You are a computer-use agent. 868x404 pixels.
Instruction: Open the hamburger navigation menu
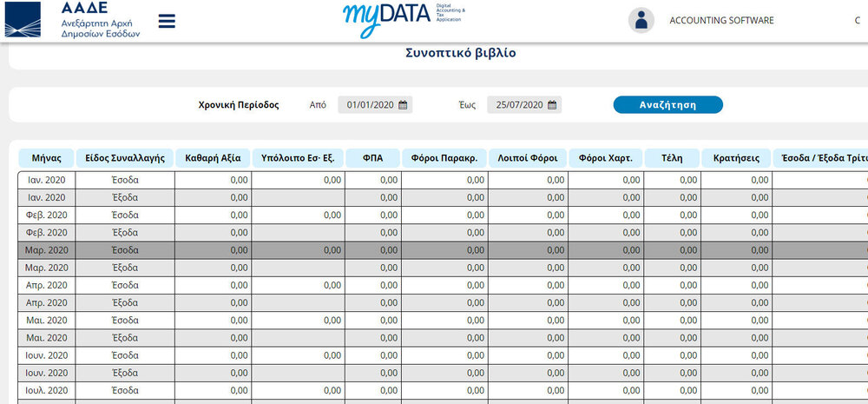click(x=167, y=21)
